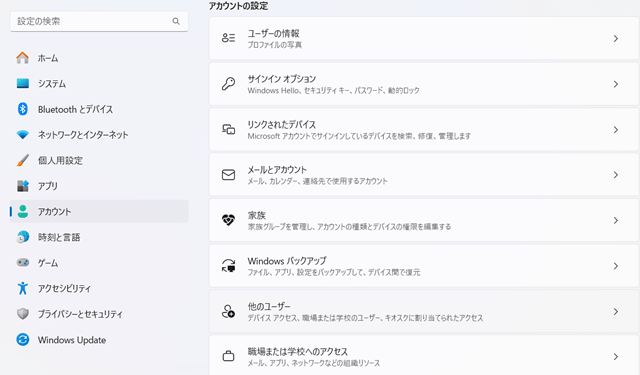640x375 pixels.
Task: Open メールとアカウント via right chevron
Action: pyautogui.click(x=616, y=175)
